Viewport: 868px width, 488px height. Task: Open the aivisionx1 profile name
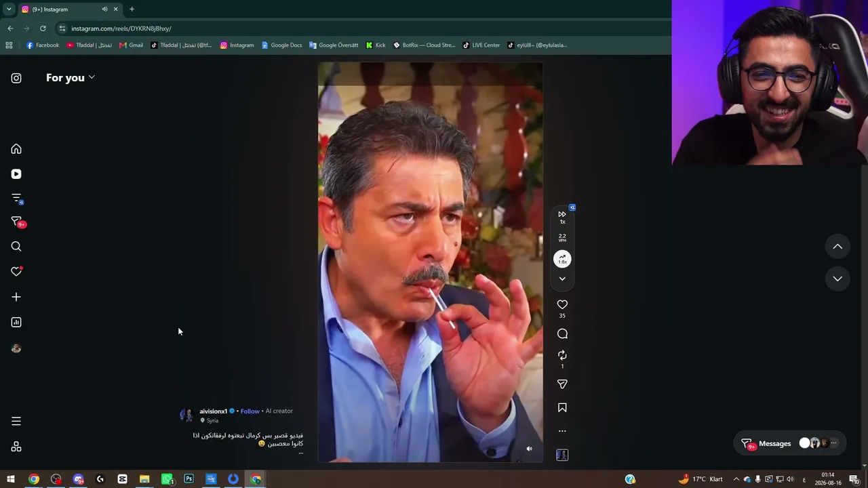pyautogui.click(x=213, y=411)
